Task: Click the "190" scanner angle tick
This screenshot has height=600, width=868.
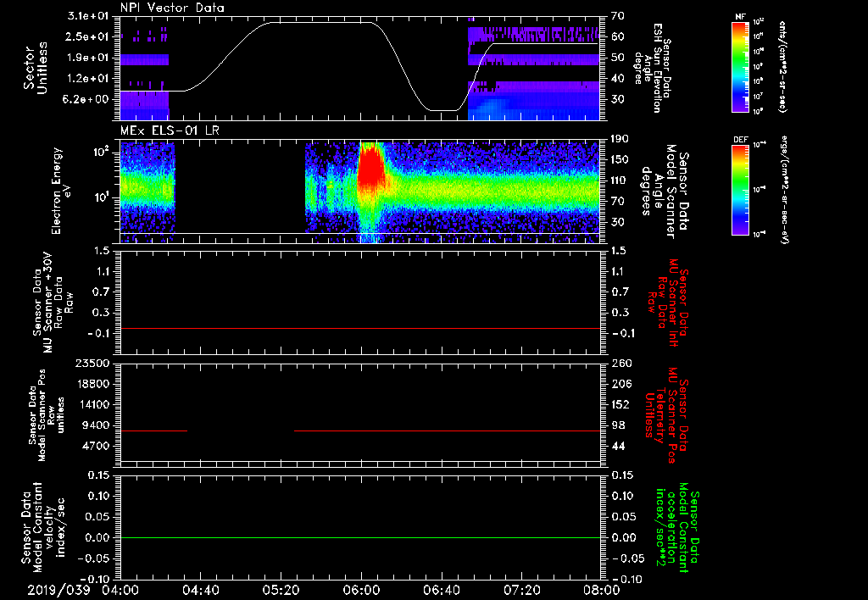Action: pos(620,138)
